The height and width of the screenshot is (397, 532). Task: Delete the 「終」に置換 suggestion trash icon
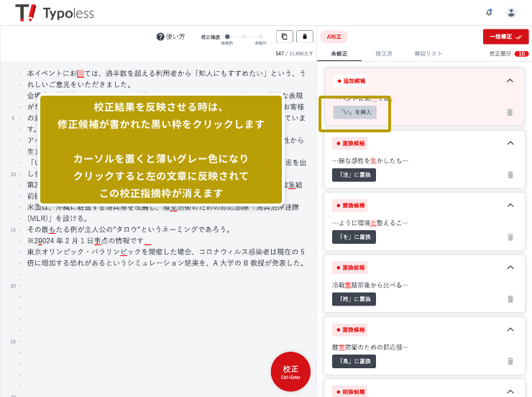tap(510, 299)
